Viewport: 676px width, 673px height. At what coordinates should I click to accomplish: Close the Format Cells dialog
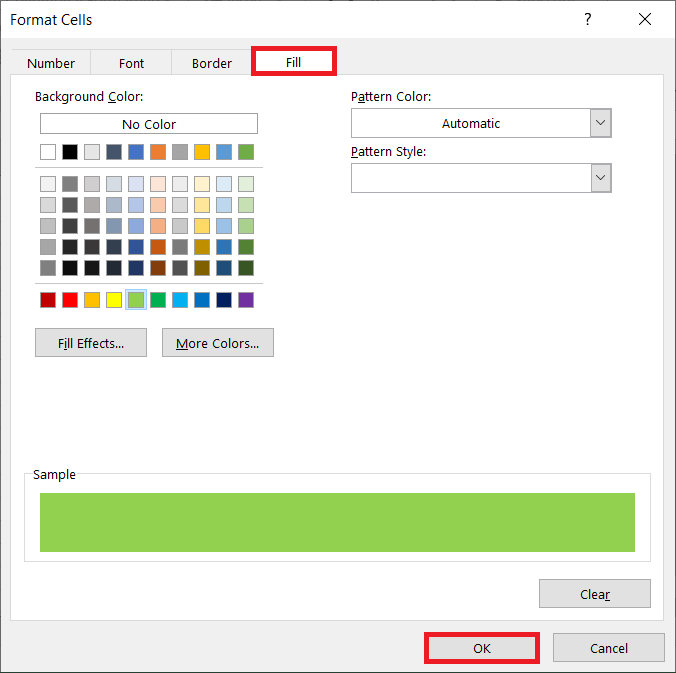point(645,19)
